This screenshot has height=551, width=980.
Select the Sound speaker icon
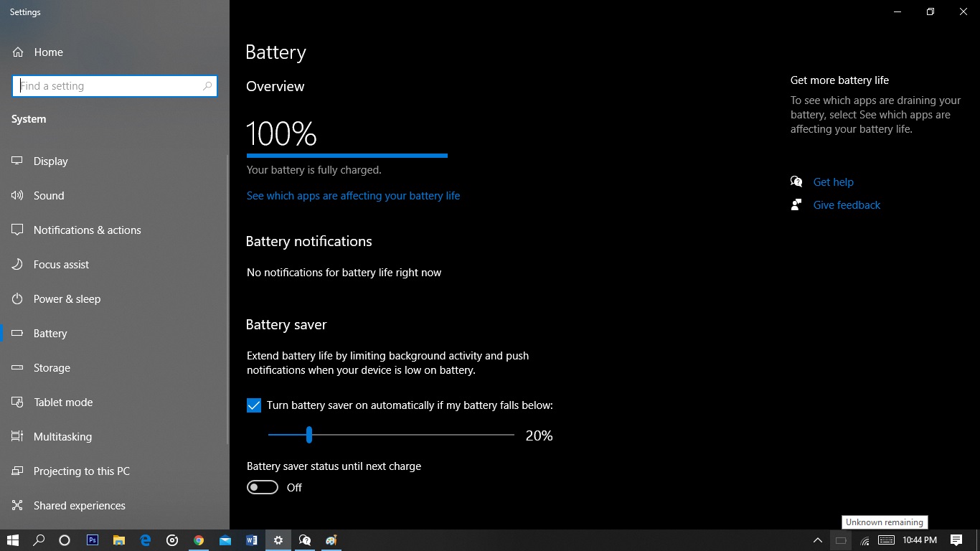pyautogui.click(x=17, y=196)
